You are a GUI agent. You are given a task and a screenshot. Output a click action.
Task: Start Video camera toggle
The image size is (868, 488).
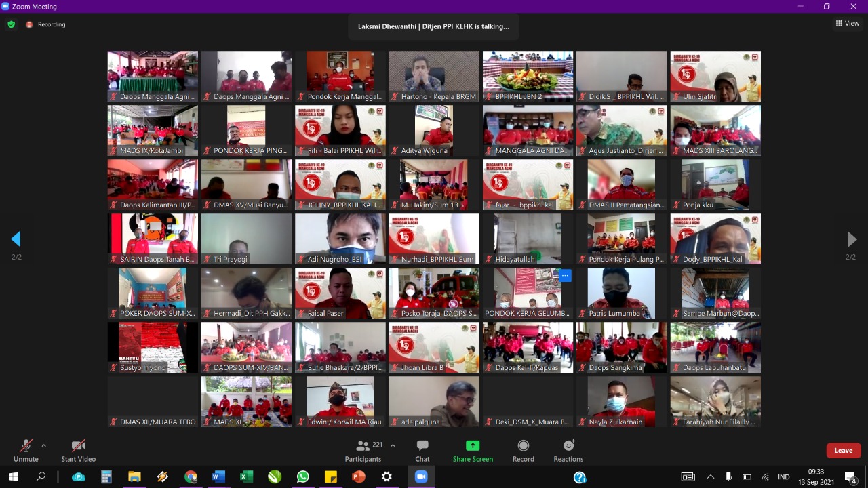coord(79,451)
